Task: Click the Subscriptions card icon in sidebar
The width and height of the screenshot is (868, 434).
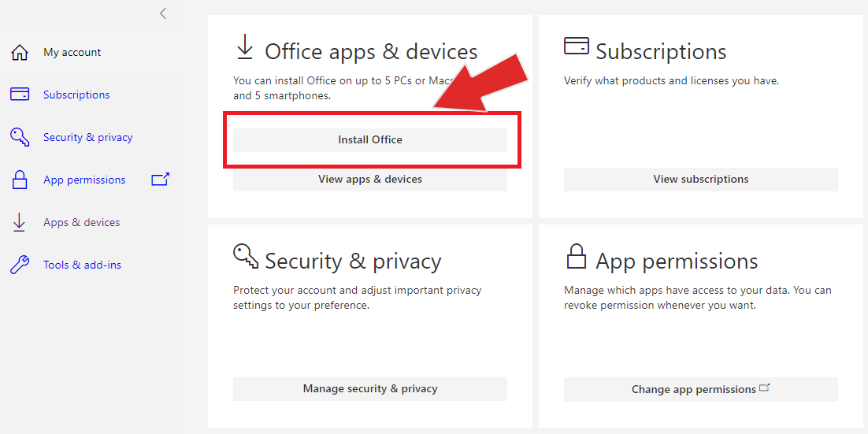Action: (20, 95)
